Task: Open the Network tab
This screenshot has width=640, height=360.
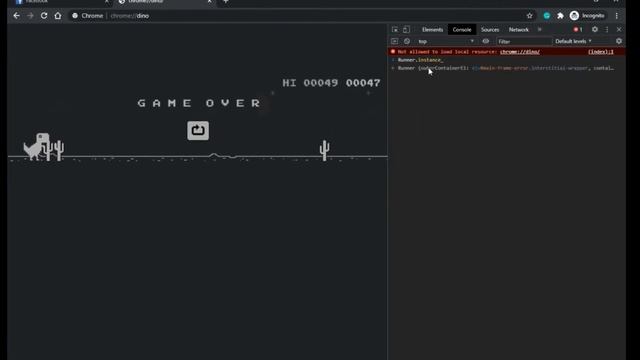Action: (x=518, y=29)
